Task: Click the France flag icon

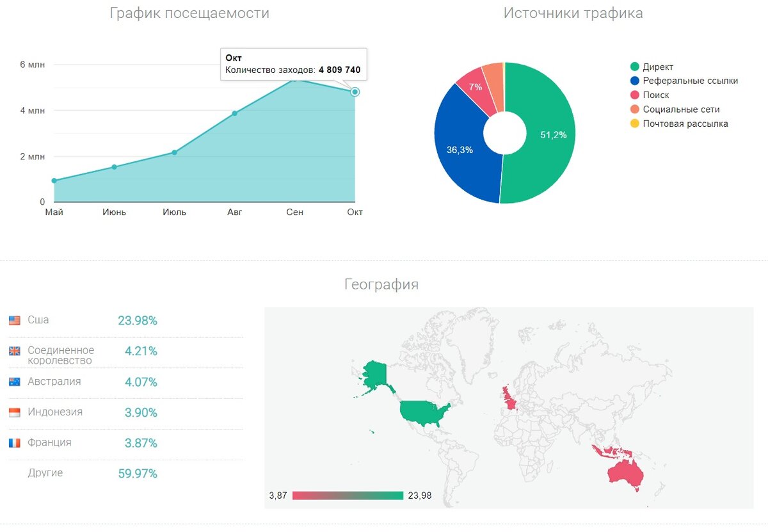Action: pyautogui.click(x=15, y=443)
